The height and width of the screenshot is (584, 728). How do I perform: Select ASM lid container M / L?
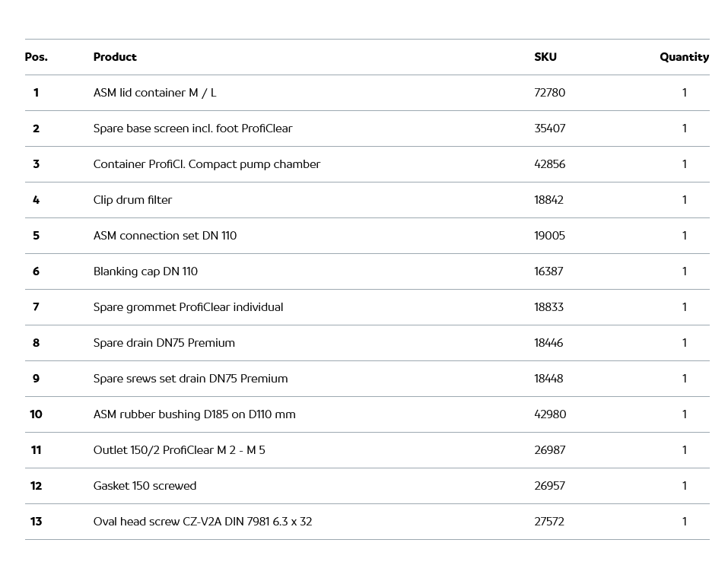point(154,93)
